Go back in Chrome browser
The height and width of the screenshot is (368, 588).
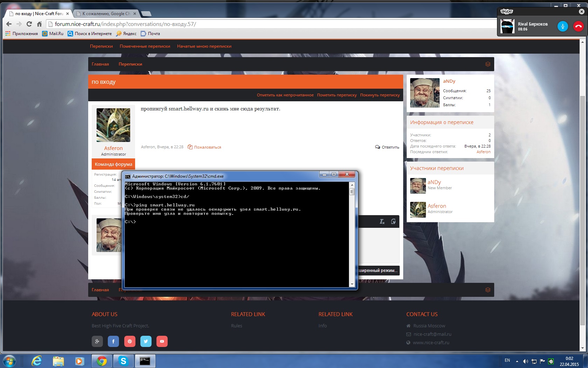tap(9, 24)
